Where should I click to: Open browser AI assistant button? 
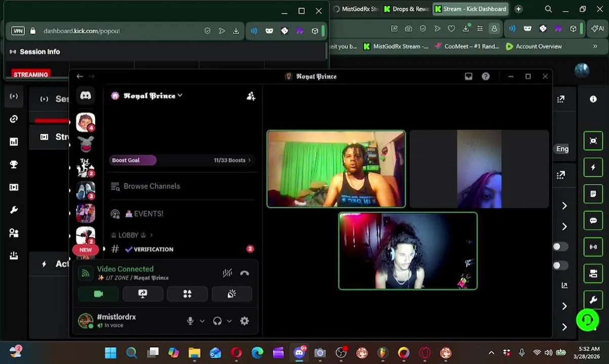tap(597, 29)
